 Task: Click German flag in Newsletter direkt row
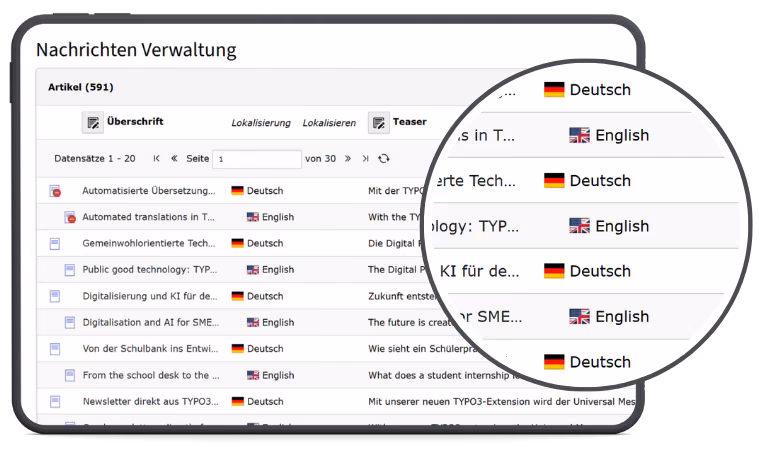(x=238, y=402)
